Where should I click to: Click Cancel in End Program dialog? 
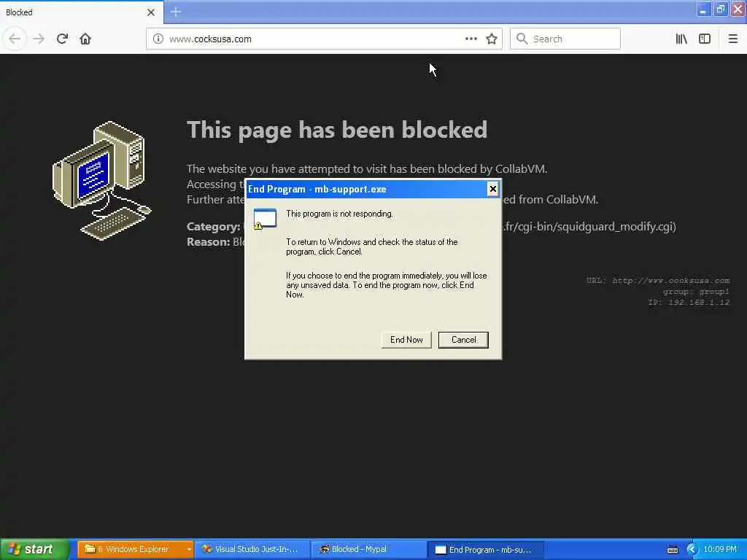pos(463,340)
